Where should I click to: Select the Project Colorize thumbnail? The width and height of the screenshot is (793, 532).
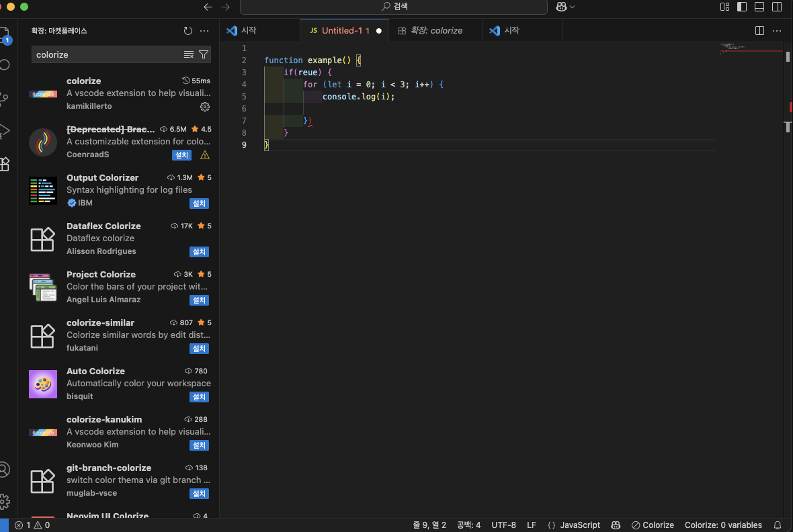click(43, 287)
